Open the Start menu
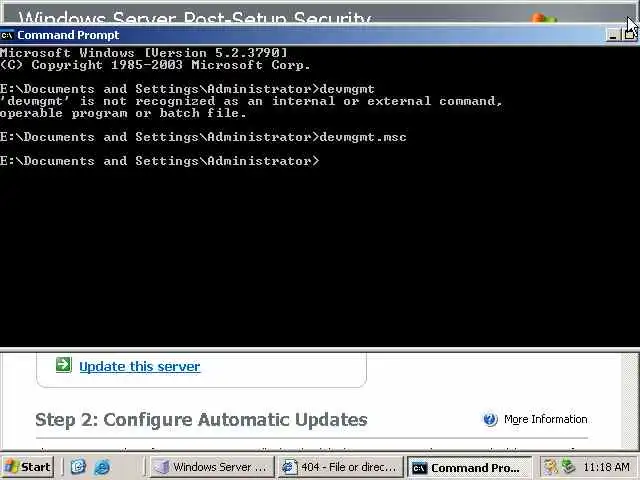 click(27, 467)
